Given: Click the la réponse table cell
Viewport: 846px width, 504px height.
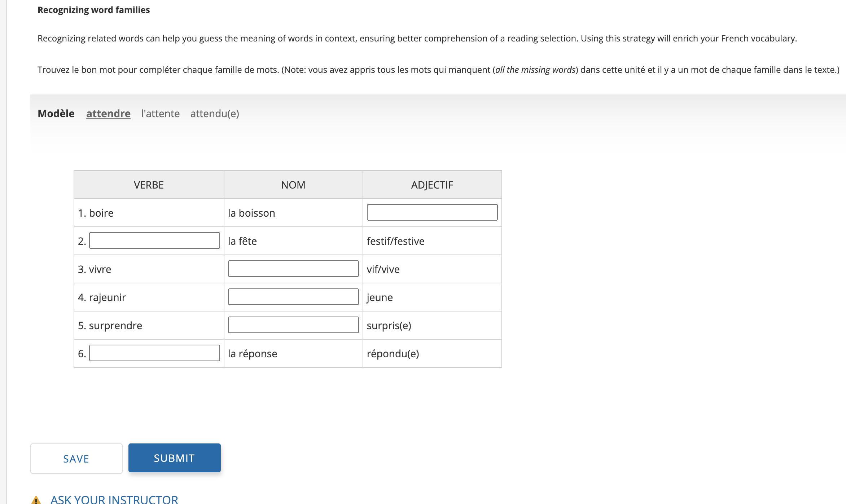Looking at the screenshot, I should (x=253, y=354).
